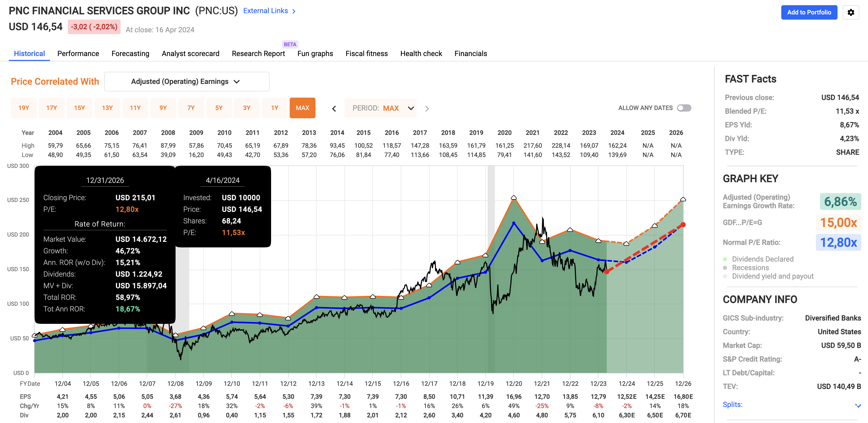Expand the Splits section

point(732,404)
